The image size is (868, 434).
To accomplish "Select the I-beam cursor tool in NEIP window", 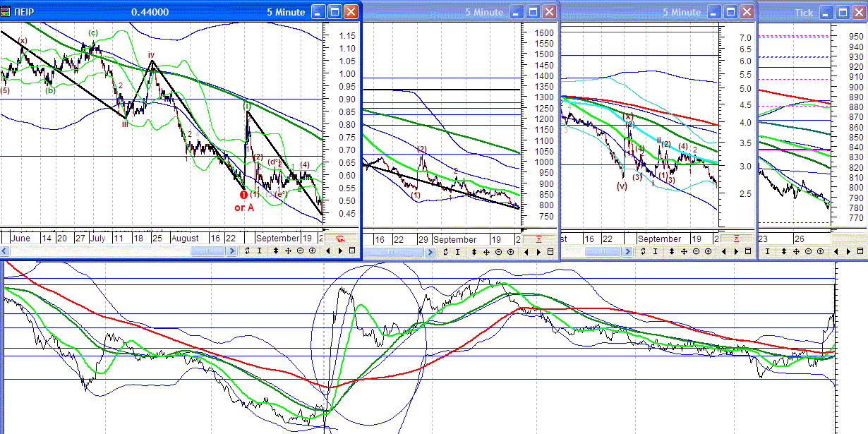I will click(259, 251).
